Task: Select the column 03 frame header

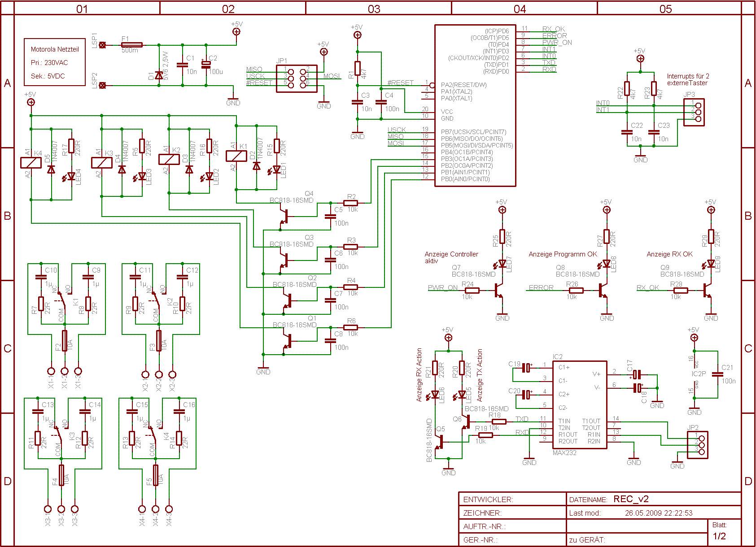Action: [374, 9]
